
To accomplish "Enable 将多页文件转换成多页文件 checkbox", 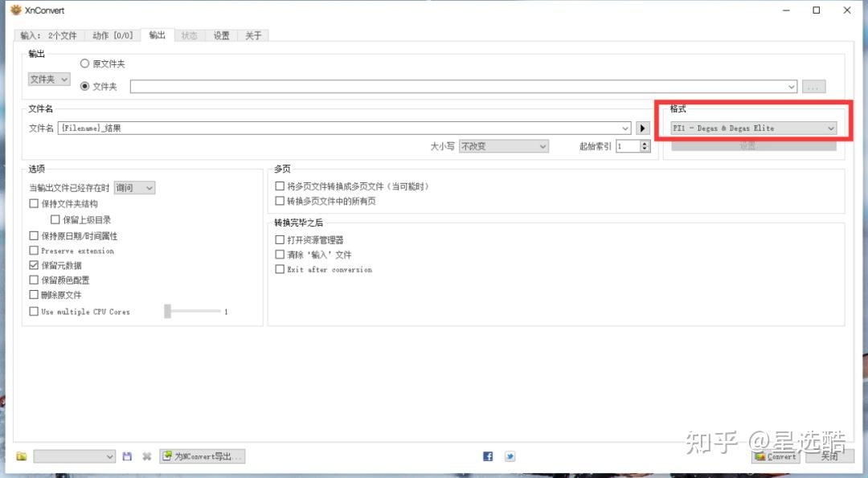I will tap(280, 186).
